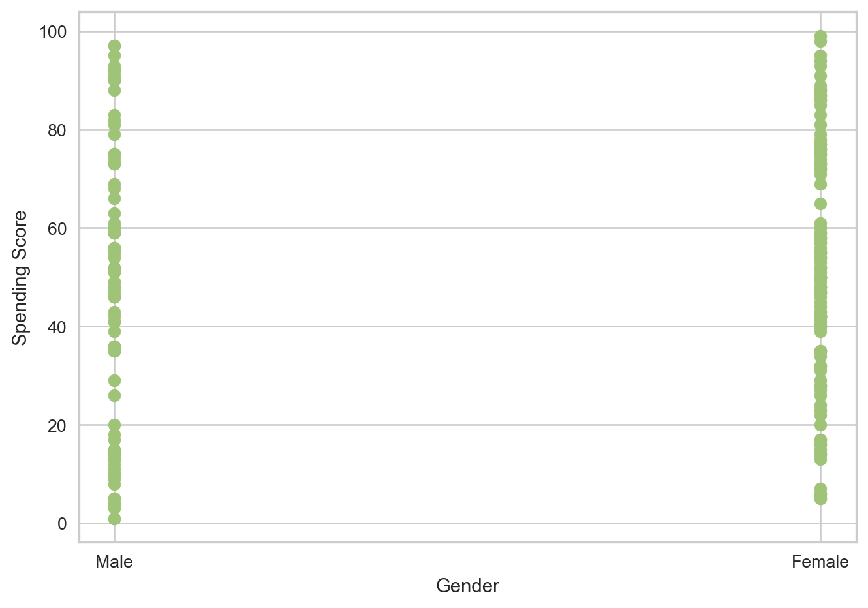Click the 20 tick label on y-axis
The width and height of the screenshot is (868, 608).
click(58, 425)
